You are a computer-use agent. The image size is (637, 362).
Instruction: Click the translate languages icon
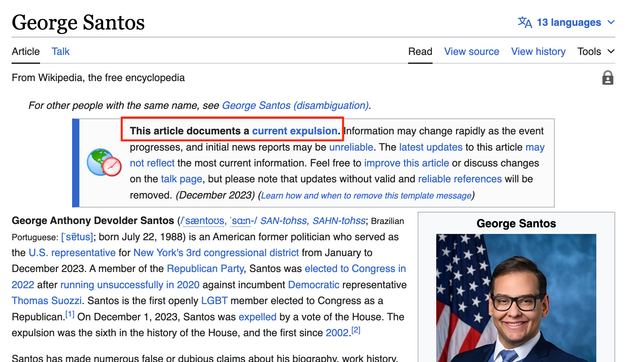click(524, 22)
